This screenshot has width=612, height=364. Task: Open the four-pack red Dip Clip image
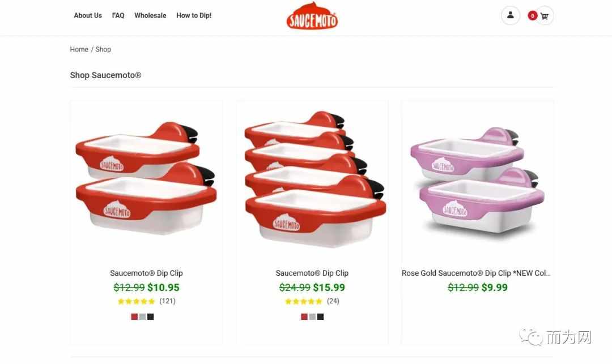pyautogui.click(x=314, y=179)
